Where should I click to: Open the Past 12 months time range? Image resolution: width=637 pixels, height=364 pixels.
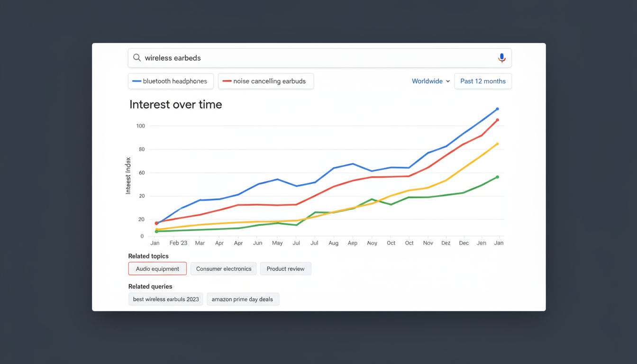[x=482, y=81]
